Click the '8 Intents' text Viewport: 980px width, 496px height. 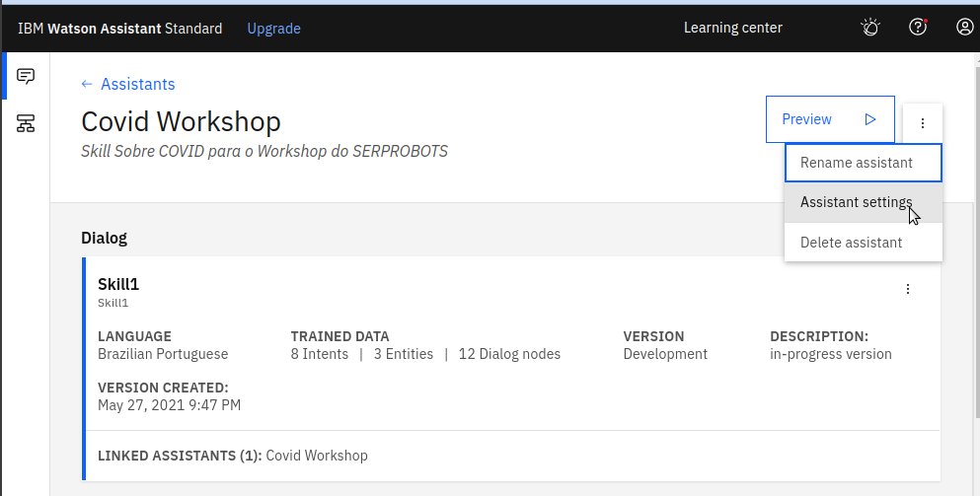(320, 354)
